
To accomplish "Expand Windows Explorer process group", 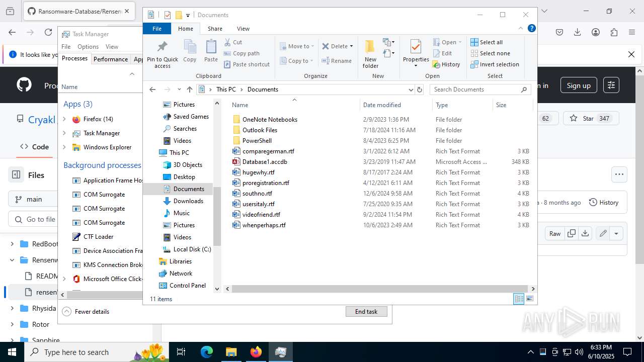I will pyautogui.click(x=64, y=147).
